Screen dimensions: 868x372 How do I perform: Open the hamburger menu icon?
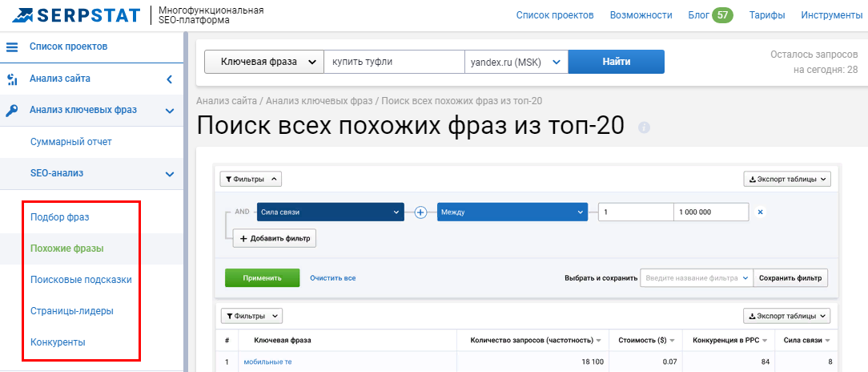(x=12, y=47)
